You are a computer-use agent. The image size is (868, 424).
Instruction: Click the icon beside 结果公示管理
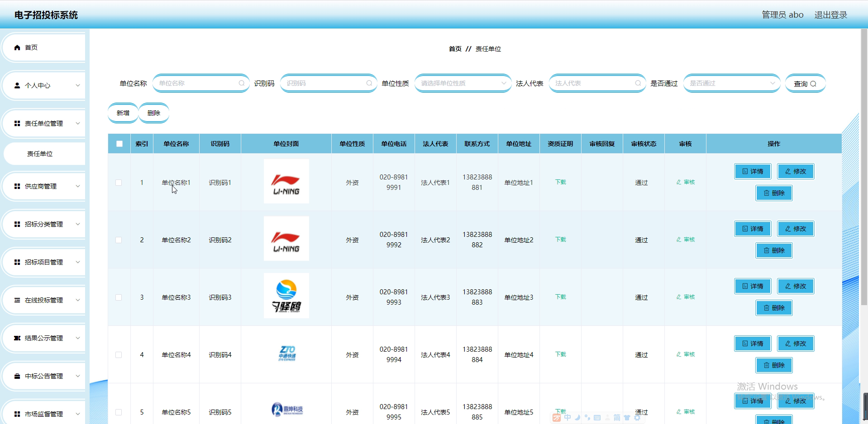tap(17, 338)
